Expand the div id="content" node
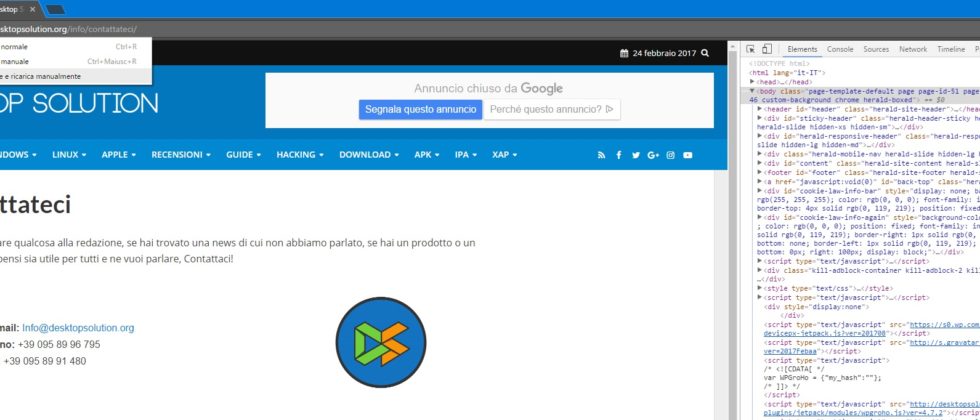 click(759, 162)
